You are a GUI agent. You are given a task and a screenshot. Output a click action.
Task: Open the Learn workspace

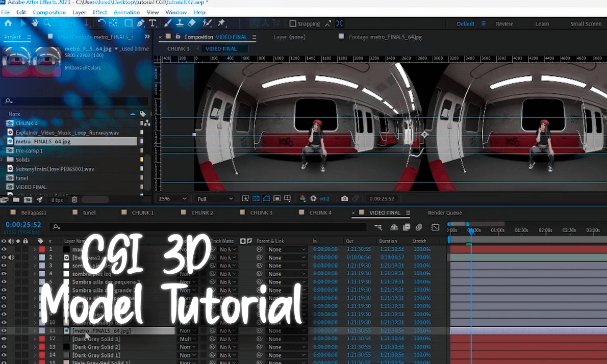542,23
